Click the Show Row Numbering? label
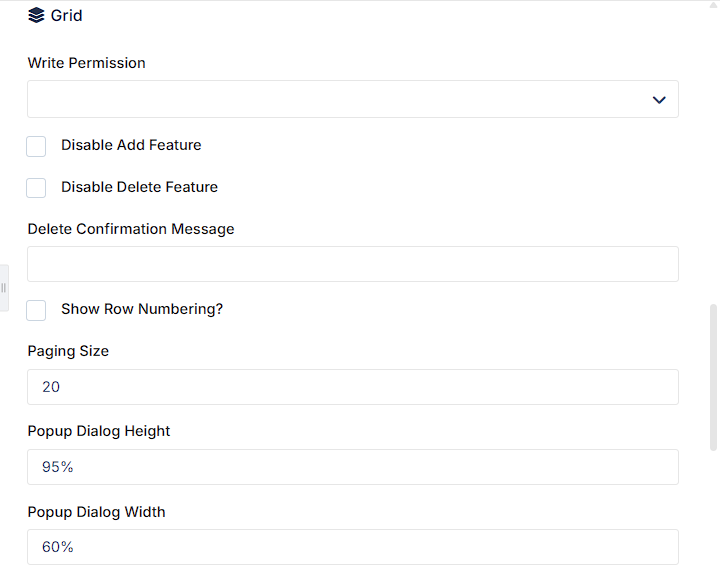720x588 pixels. click(x=142, y=309)
